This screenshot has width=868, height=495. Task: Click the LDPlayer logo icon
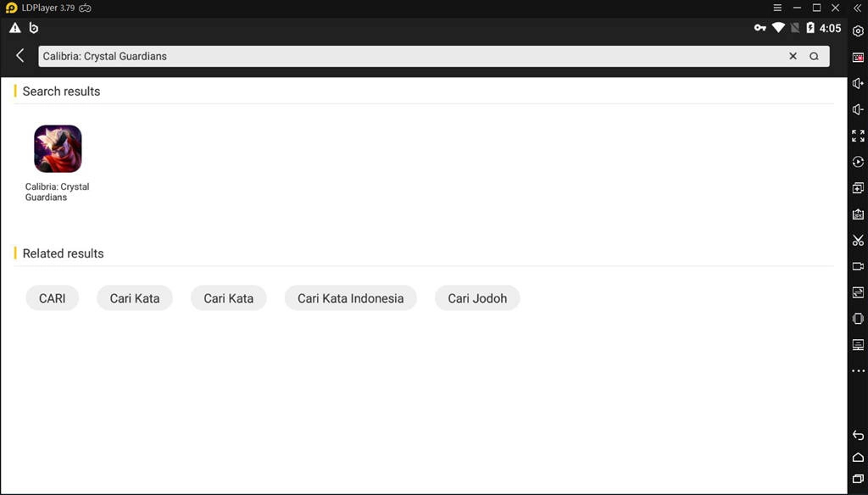pos(11,8)
